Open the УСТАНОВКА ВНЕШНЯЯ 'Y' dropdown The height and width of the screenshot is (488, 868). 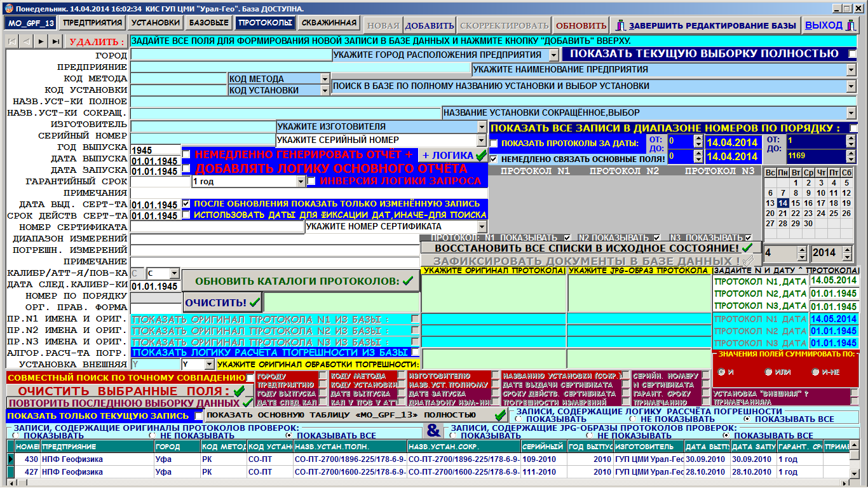coord(210,365)
